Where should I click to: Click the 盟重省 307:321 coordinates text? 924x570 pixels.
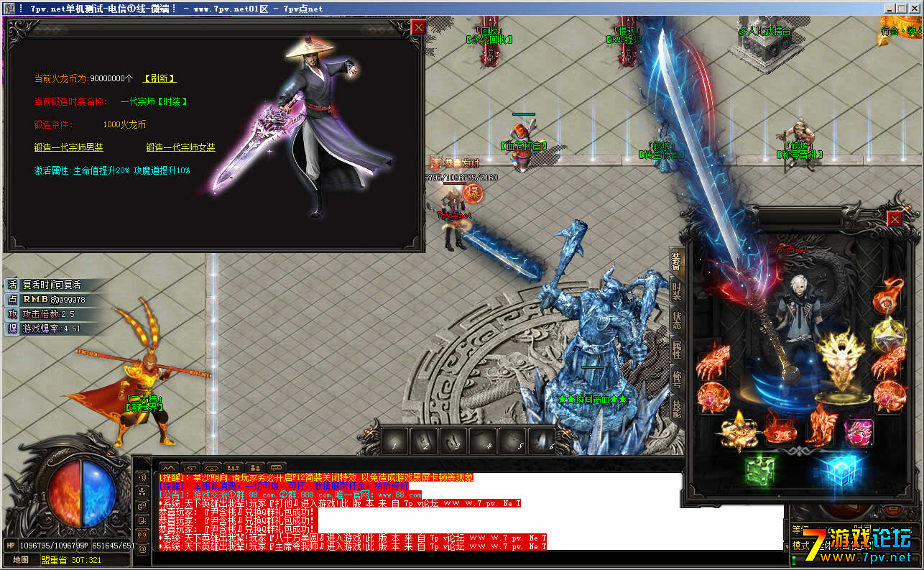pyautogui.click(x=71, y=560)
